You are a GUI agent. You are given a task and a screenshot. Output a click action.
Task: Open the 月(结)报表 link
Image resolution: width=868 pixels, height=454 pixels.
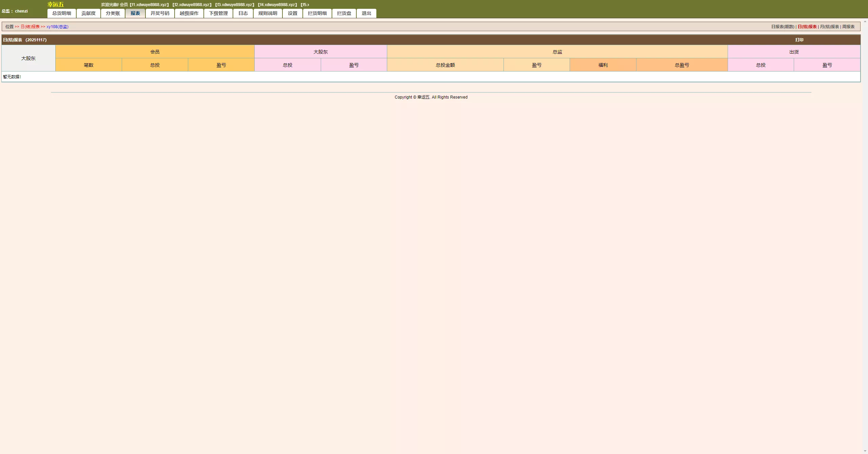[x=829, y=27]
